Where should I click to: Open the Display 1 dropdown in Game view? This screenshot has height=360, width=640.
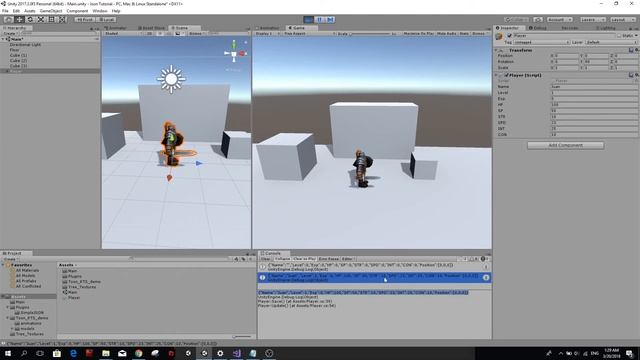[268, 33]
